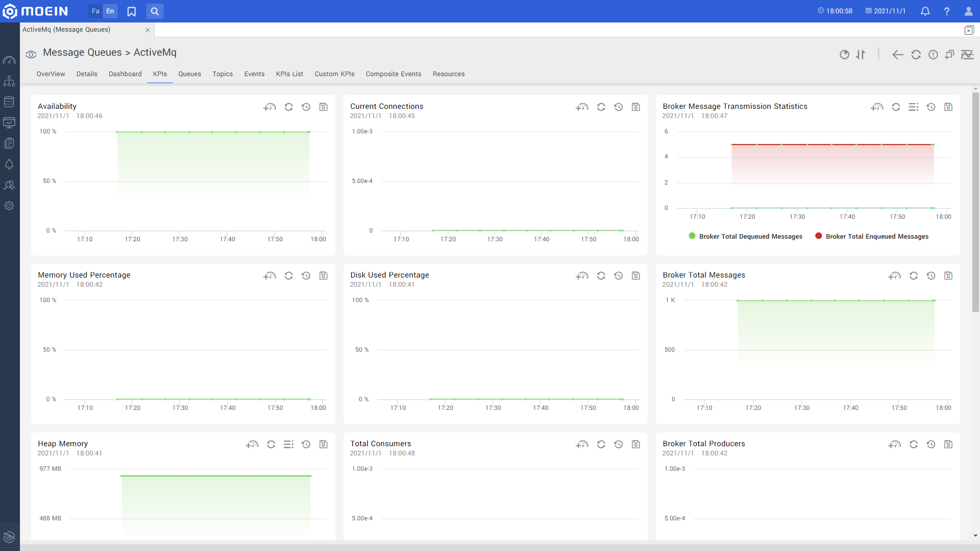
Task: Click the pie chart icon in page toolbar
Action: coord(845,55)
